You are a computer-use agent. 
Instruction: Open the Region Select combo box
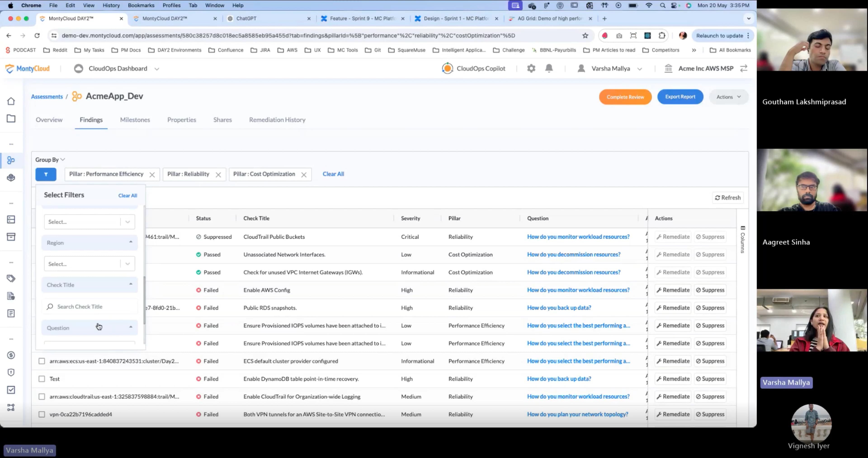coord(90,264)
